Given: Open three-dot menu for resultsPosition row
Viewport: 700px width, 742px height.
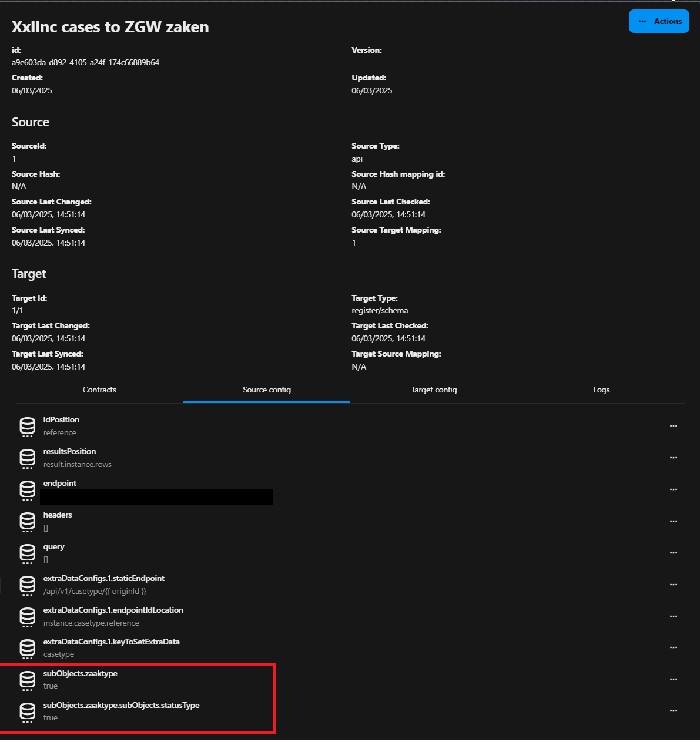Looking at the screenshot, I should pos(674,458).
